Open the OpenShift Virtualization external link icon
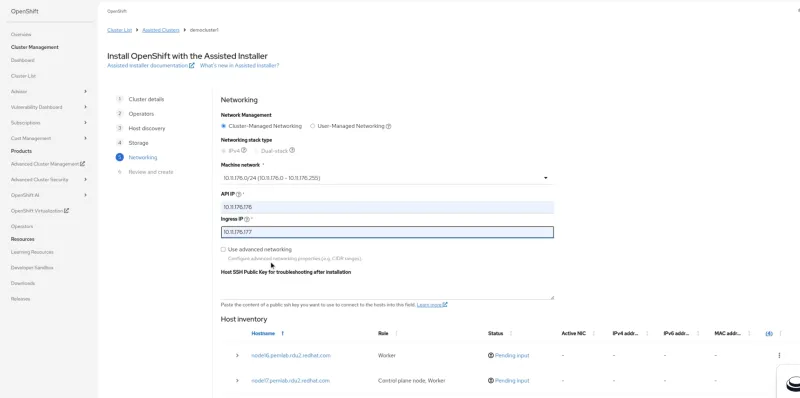Viewport: 800px width, 398px height. 66,210
